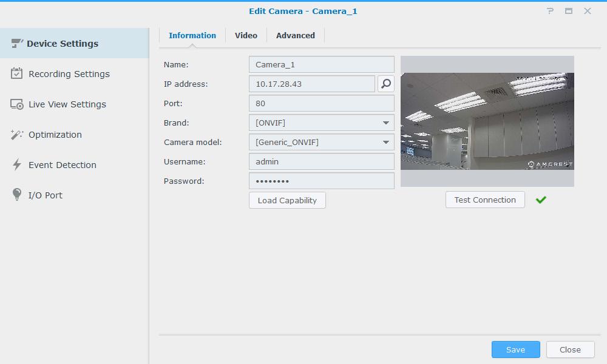
Task: Select Device Settings section label
Action: point(63,44)
